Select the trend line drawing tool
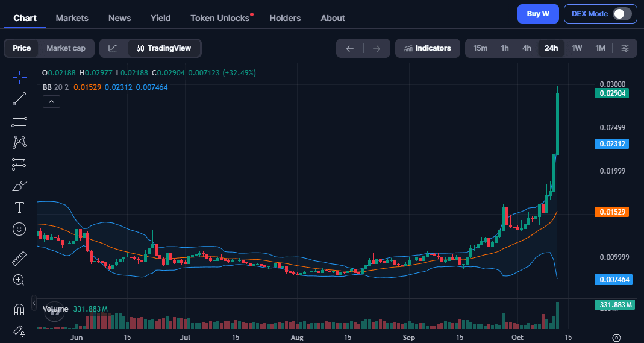The height and width of the screenshot is (343, 644). point(19,99)
